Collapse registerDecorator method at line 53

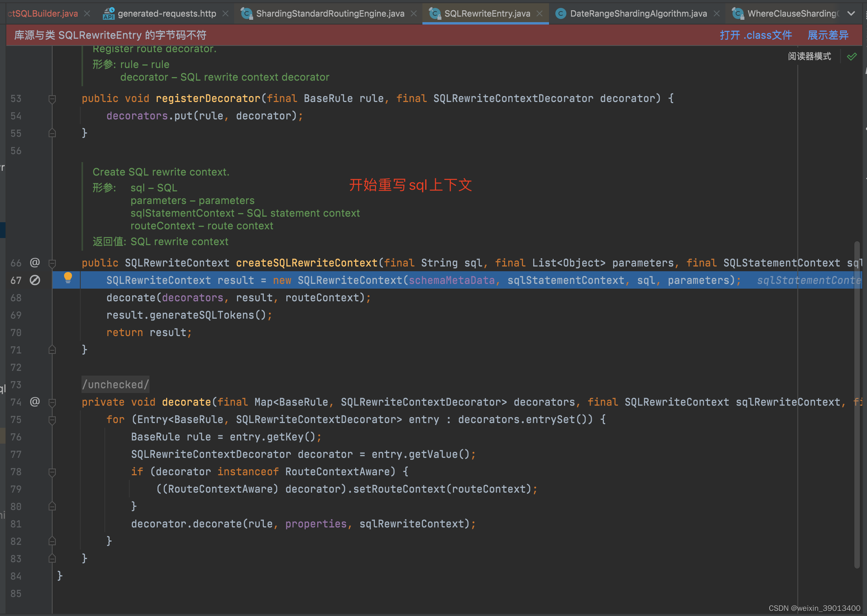(52, 98)
